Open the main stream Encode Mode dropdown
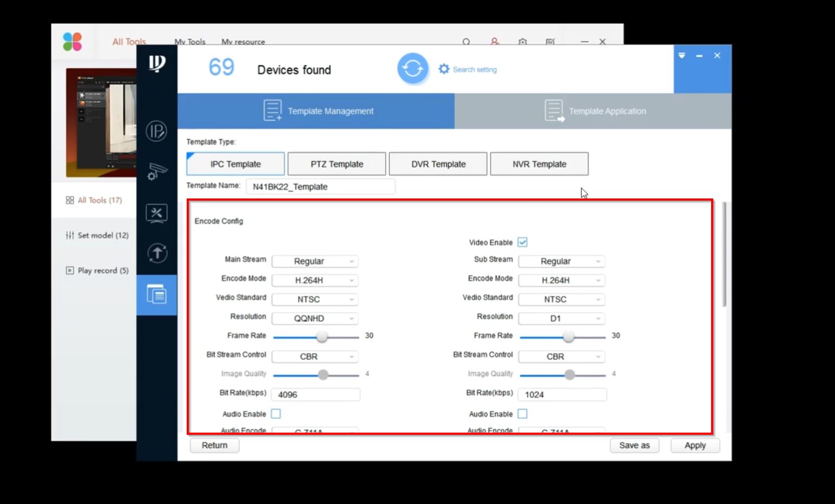This screenshot has height=504, width=835. click(315, 280)
